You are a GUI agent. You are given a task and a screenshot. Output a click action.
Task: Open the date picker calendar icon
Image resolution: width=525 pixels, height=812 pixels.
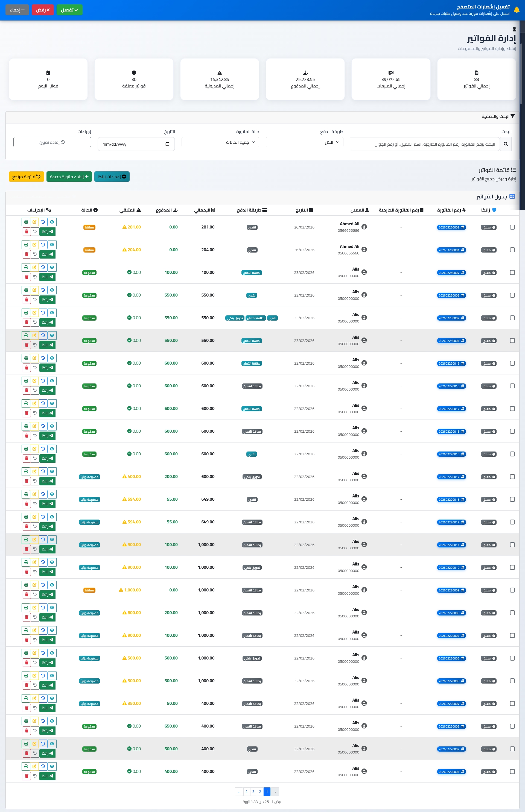click(167, 144)
